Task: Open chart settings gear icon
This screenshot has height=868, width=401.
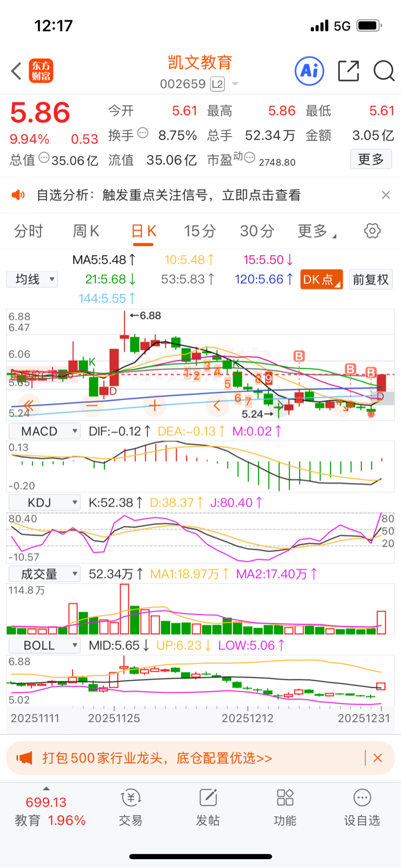Action: (x=372, y=231)
